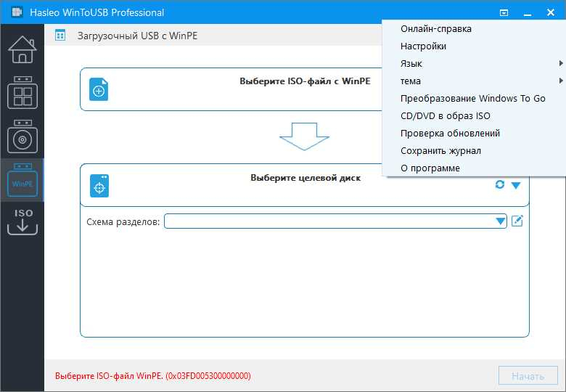The height and width of the screenshot is (392, 566).
Task: Select the WinPE bootable USB sidebar icon
Action: click(22, 180)
